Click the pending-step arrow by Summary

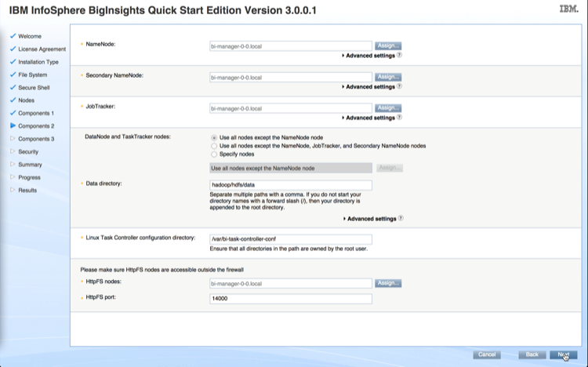(13, 164)
